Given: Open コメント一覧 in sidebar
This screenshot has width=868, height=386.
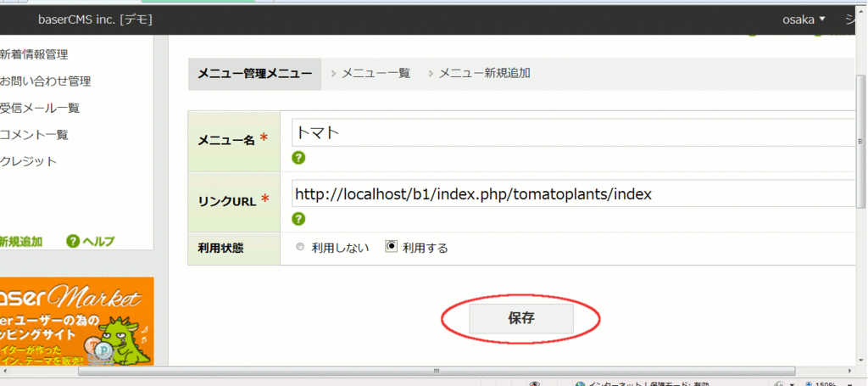Looking at the screenshot, I should point(34,135).
